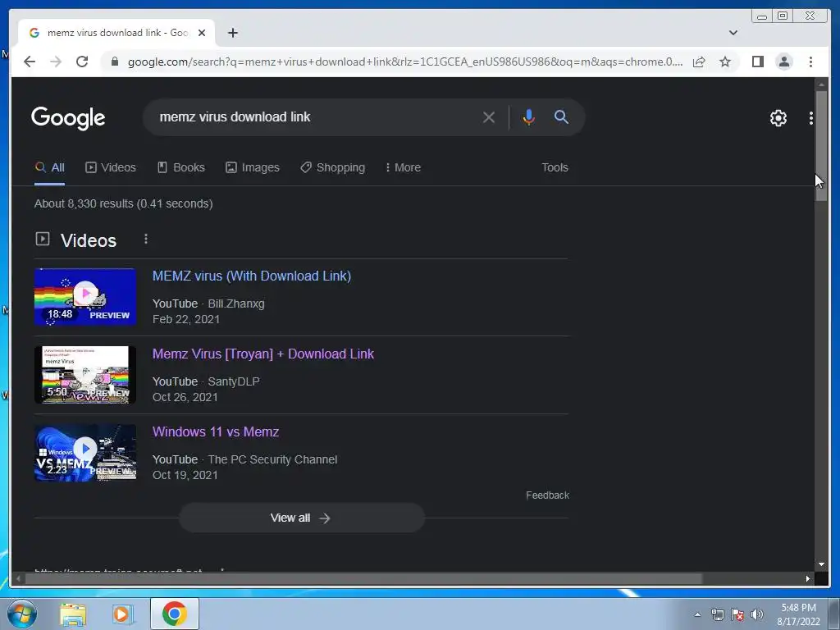Switch to the Videos results tab

coord(111,167)
